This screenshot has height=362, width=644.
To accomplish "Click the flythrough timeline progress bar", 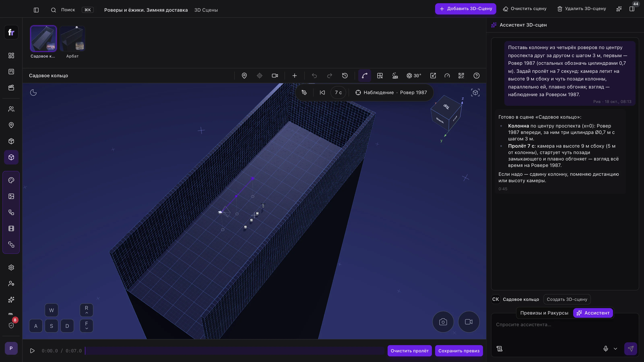I will coord(234,351).
